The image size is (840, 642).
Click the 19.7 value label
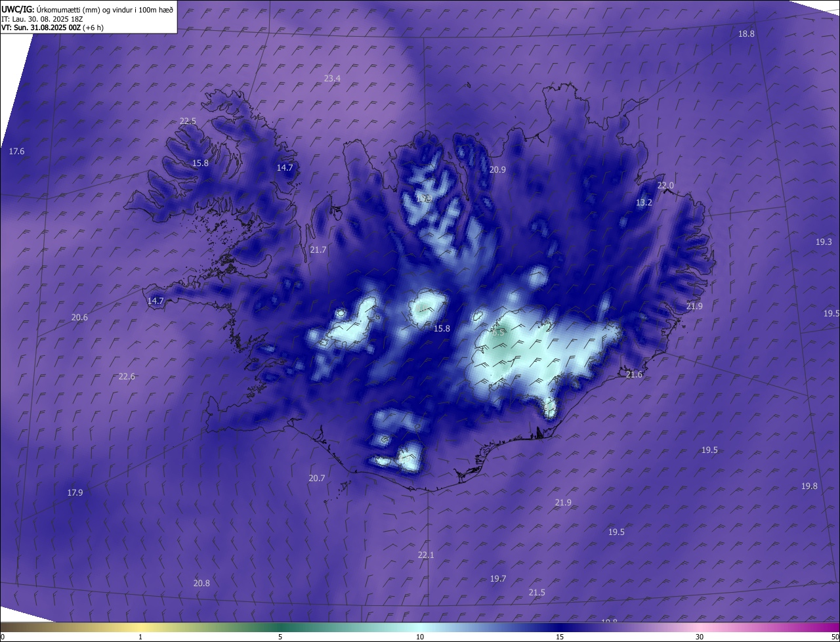498,579
